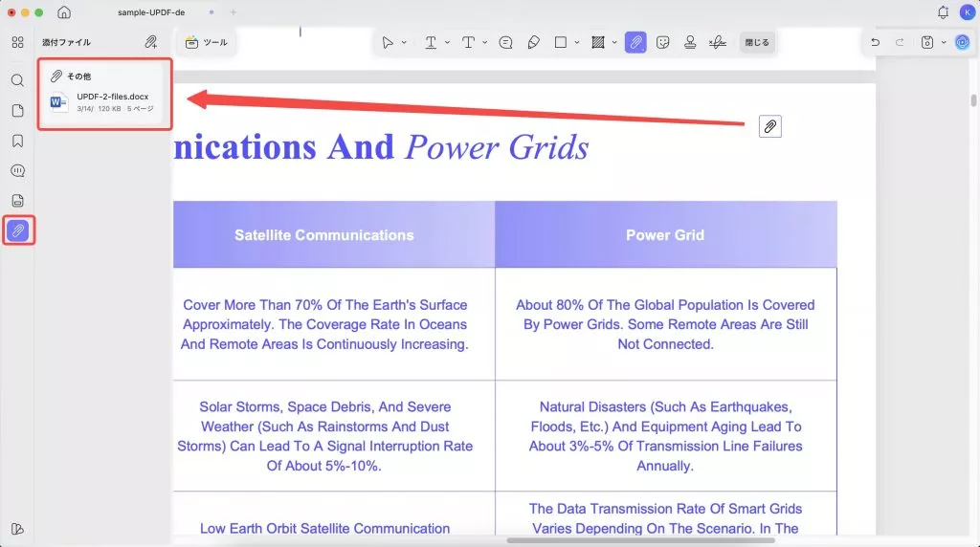Open the ツール tools menu
The image size is (980, 547).
207,42
